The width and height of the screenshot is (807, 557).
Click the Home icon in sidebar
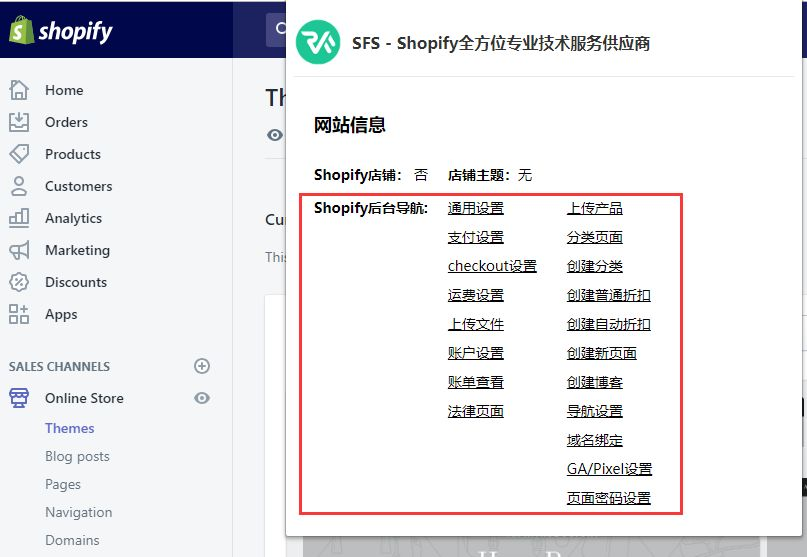pos(19,90)
